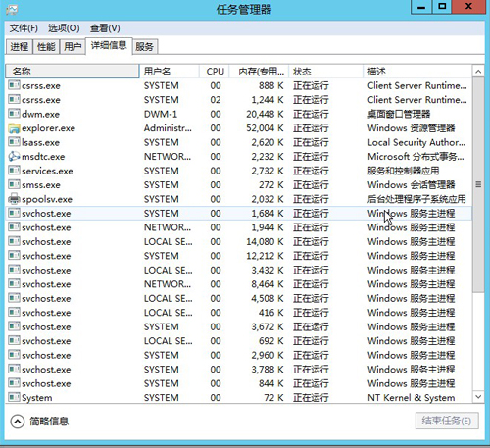
Task: Click the 12,212 K memory value
Action: pos(265,256)
